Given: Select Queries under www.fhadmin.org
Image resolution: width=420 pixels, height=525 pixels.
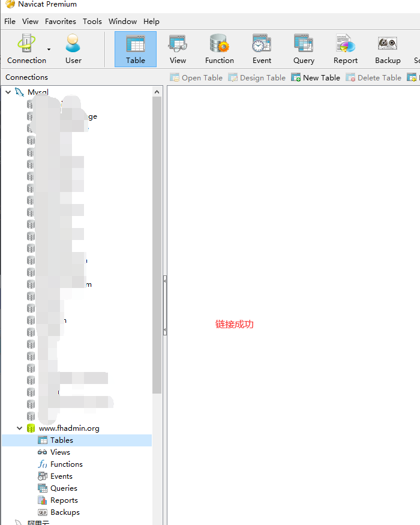Looking at the screenshot, I should click(x=64, y=488).
